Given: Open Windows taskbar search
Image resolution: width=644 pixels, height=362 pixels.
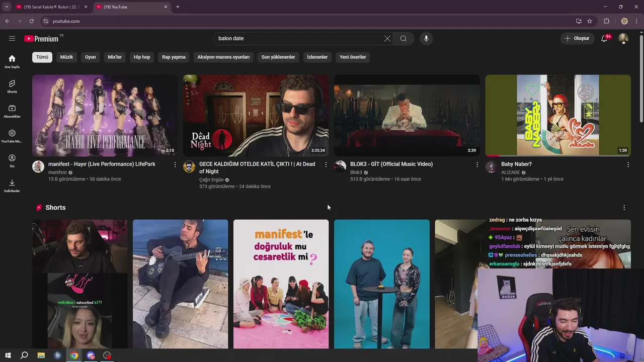Looking at the screenshot, I should [x=24, y=355].
